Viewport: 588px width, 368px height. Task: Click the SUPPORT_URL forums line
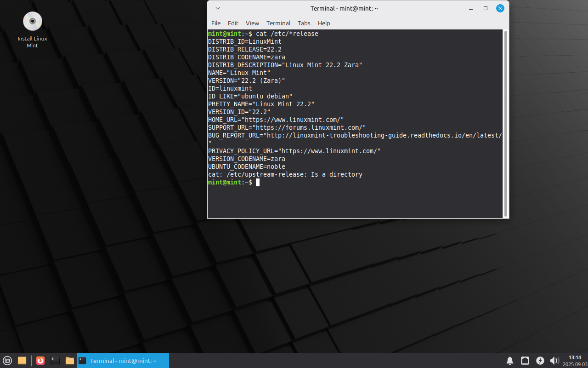pyautogui.click(x=287, y=127)
